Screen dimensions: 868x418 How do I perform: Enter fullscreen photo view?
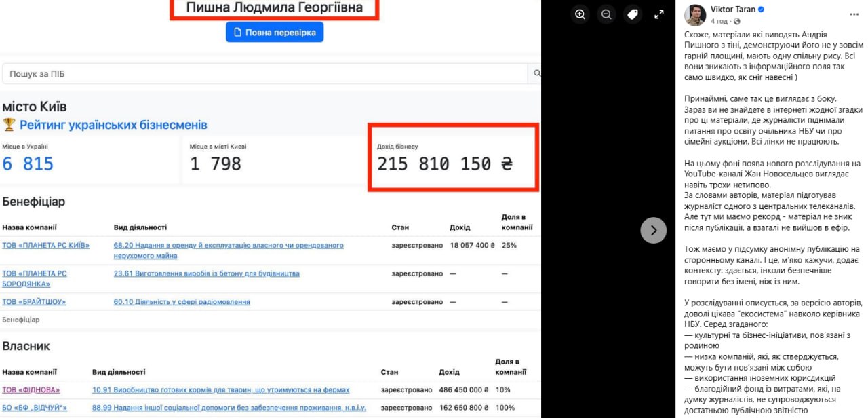point(658,14)
